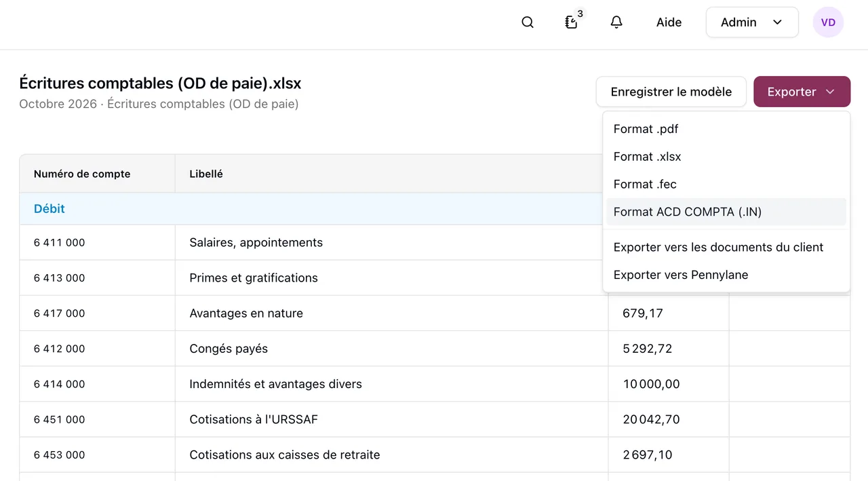Screen dimensions: 868x481
Task: Click Cotisations aux caisses de retraite label
Action: tap(285, 455)
